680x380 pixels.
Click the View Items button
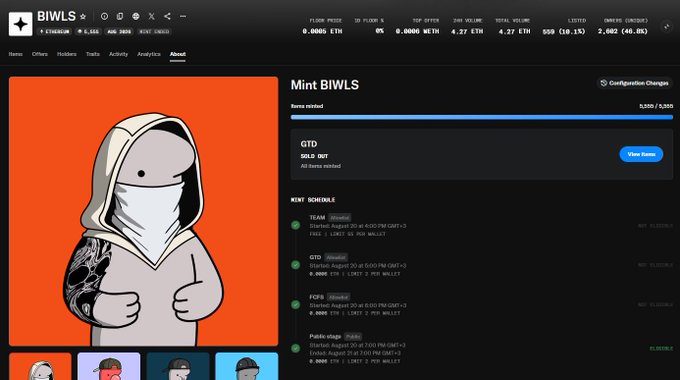pyautogui.click(x=641, y=154)
